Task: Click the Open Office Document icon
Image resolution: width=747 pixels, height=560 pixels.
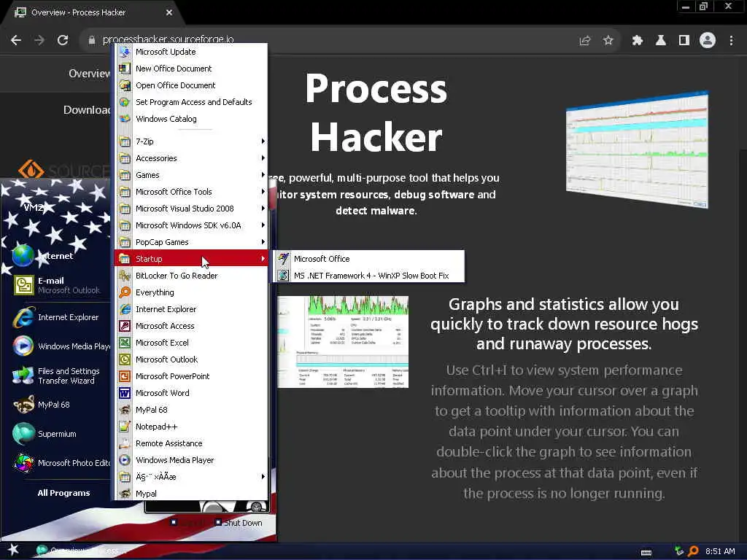Action: click(125, 85)
